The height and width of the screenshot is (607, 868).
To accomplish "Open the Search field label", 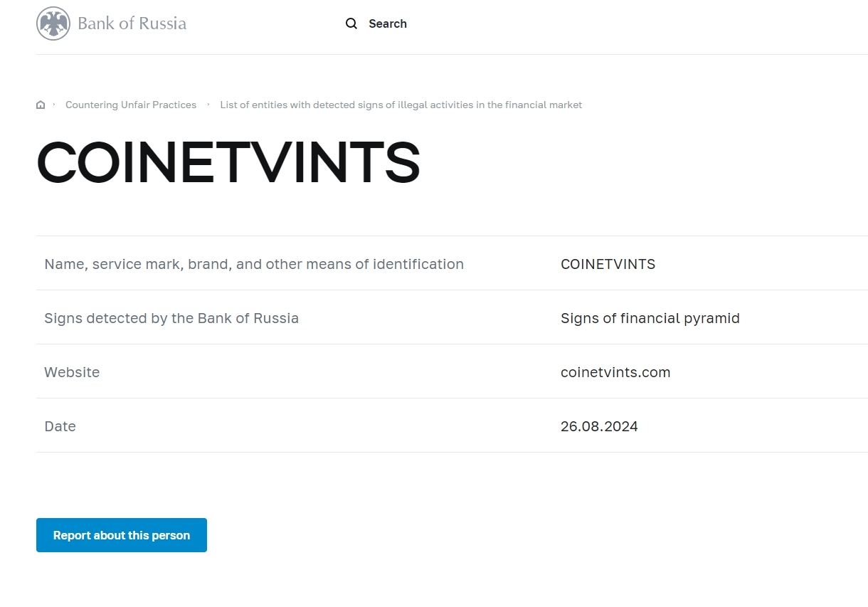I will click(x=388, y=23).
